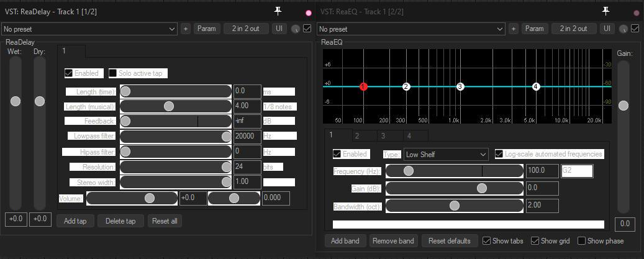Select EQ band point 3 on graph
This screenshot has height=259, width=644.
[460, 86]
